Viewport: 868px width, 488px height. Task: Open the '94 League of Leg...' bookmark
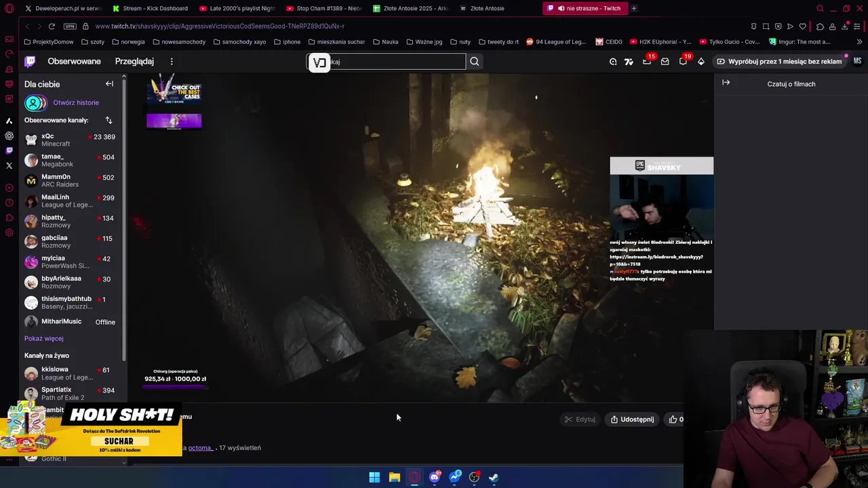pyautogui.click(x=556, y=41)
